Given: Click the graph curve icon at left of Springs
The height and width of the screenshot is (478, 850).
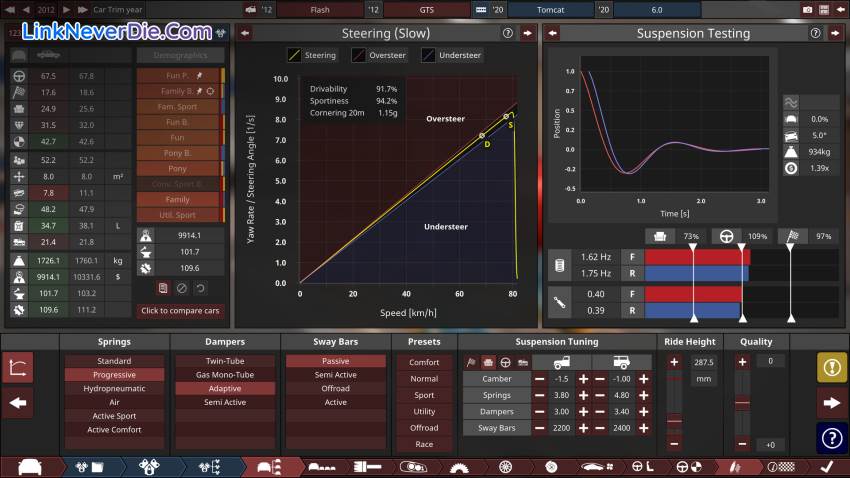Looking at the screenshot, I should coord(17,368).
